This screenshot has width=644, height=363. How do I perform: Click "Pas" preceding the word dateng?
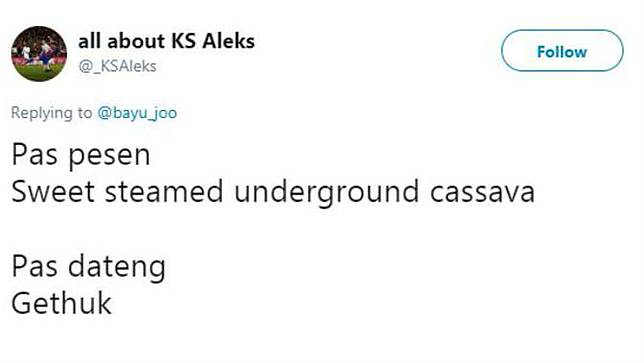click(34, 266)
